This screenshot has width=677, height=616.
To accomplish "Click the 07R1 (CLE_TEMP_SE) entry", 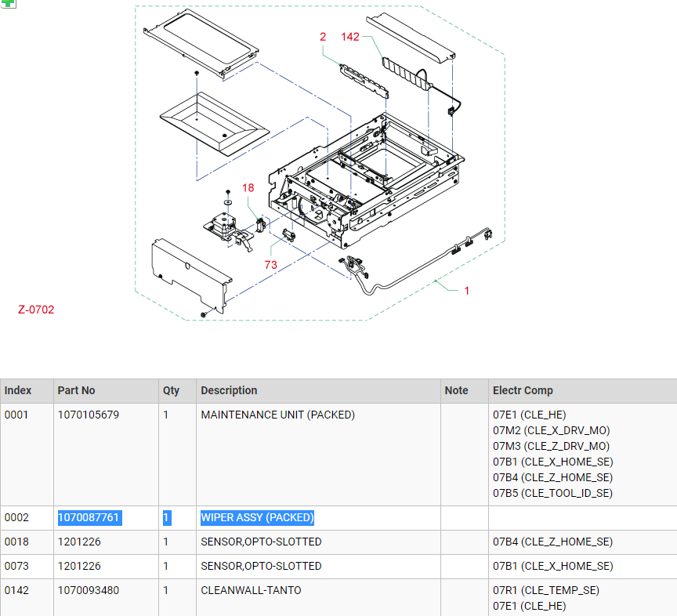I will click(x=546, y=590).
